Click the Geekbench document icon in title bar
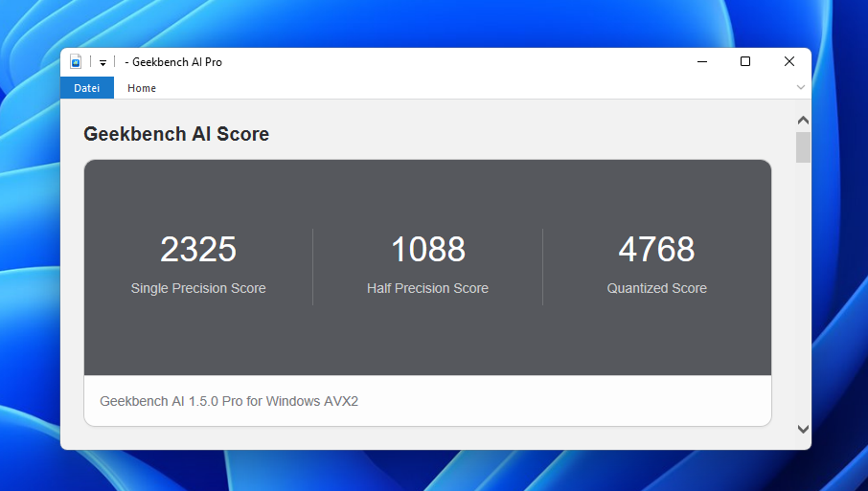Image resolution: width=868 pixels, height=491 pixels. point(76,61)
